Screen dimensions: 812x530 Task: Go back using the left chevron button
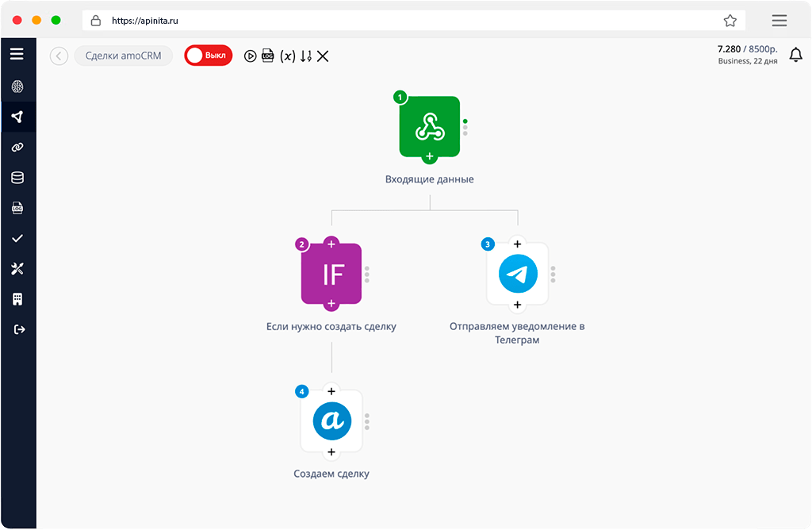pyautogui.click(x=59, y=56)
